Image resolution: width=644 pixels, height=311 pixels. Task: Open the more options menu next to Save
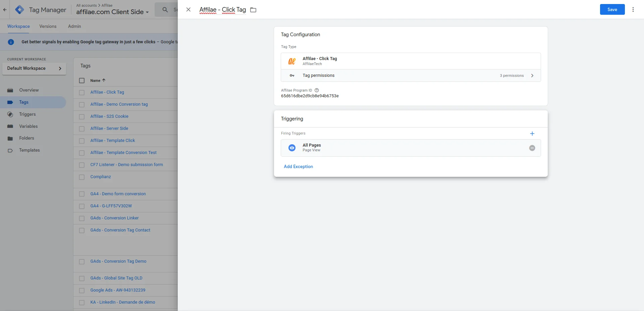coord(633,10)
